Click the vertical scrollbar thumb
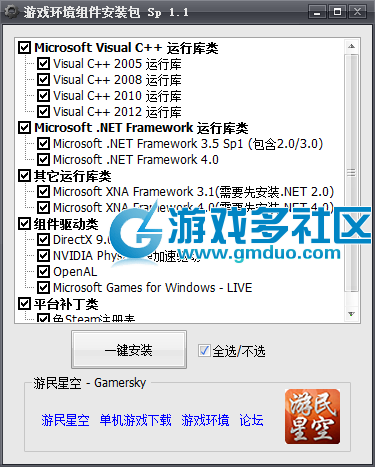 (351, 173)
